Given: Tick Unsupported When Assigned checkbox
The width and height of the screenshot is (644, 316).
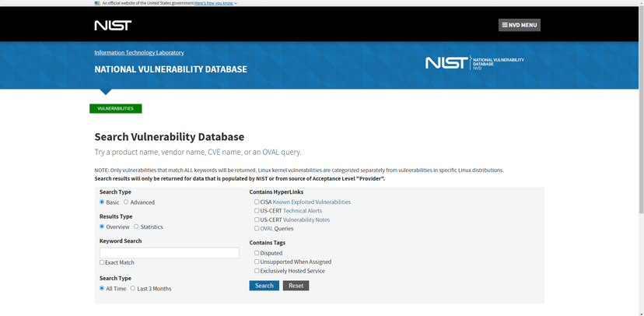Looking at the screenshot, I should 257,262.
